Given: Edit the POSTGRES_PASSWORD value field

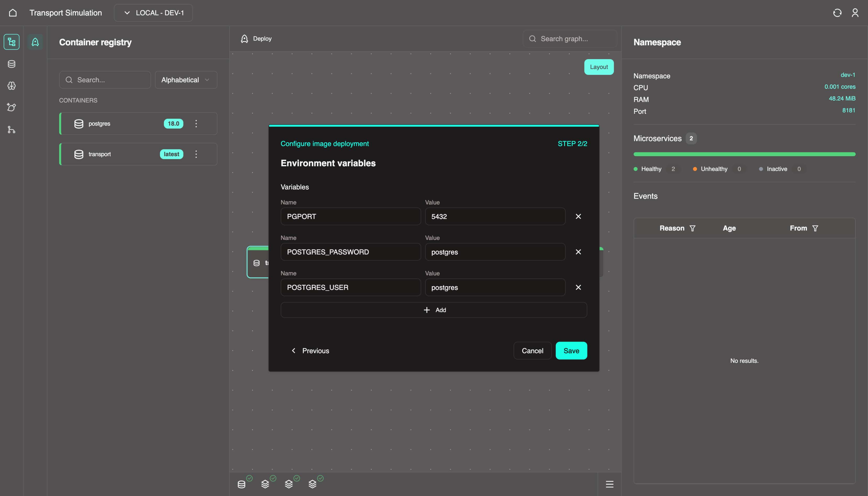Looking at the screenshot, I should point(495,252).
